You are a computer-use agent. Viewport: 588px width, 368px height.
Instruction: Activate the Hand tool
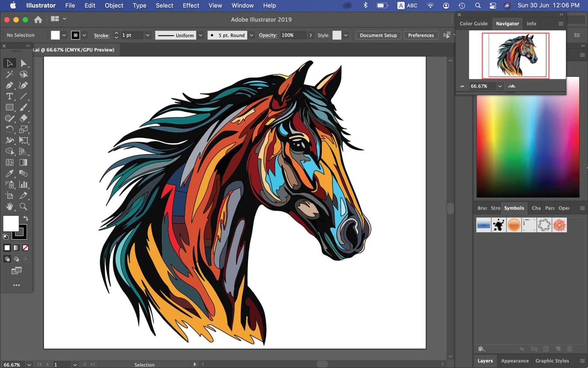(x=10, y=207)
